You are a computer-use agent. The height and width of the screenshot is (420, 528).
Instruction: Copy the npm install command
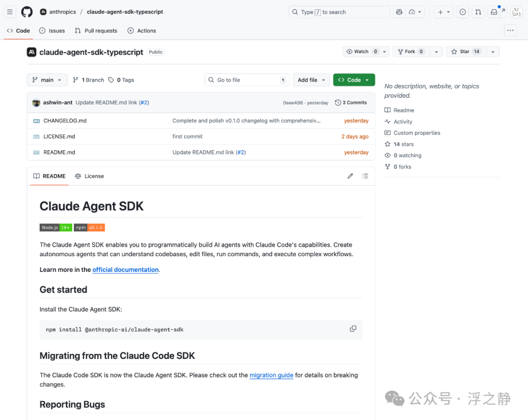353,329
